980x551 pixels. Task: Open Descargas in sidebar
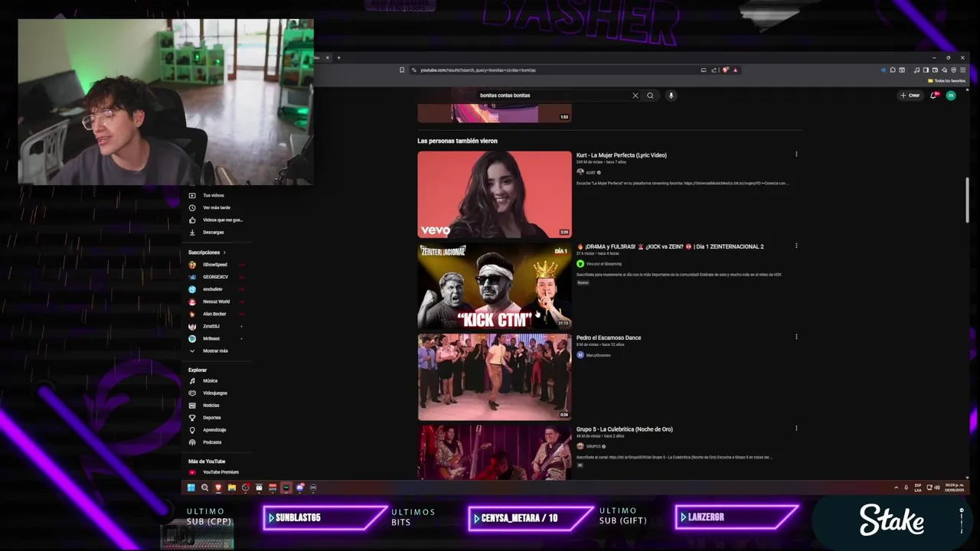coord(214,232)
